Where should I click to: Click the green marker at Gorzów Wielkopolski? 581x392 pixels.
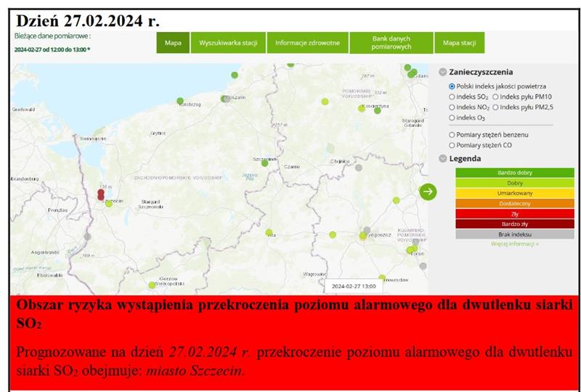pos(152,285)
